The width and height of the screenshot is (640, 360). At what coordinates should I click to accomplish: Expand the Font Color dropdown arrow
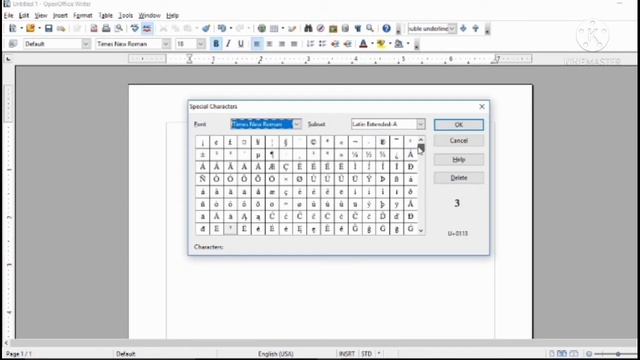(x=372, y=44)
